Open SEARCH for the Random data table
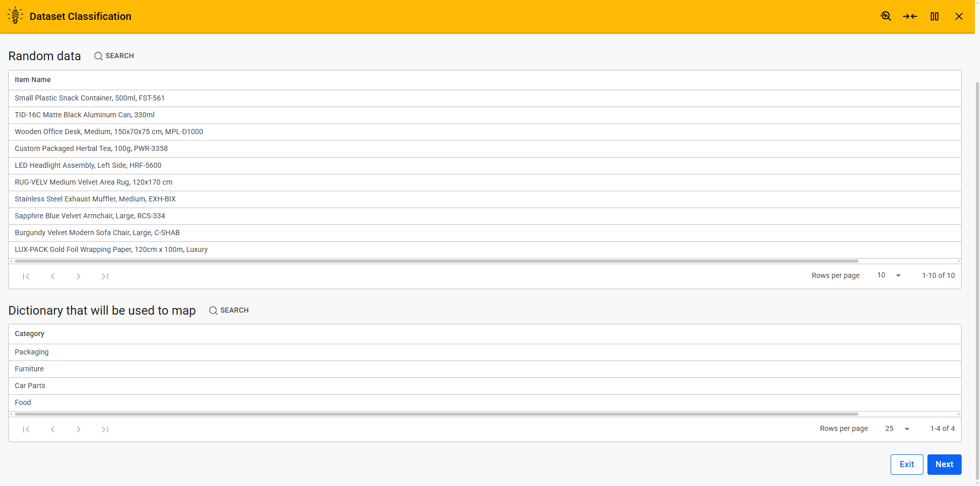The height and width of the screenshot is (486, 980). click(114, 56)
